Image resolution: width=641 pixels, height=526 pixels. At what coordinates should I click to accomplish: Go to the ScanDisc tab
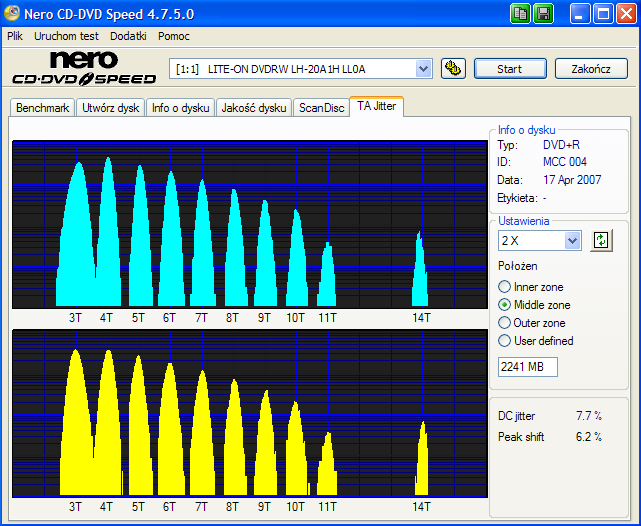321,108
